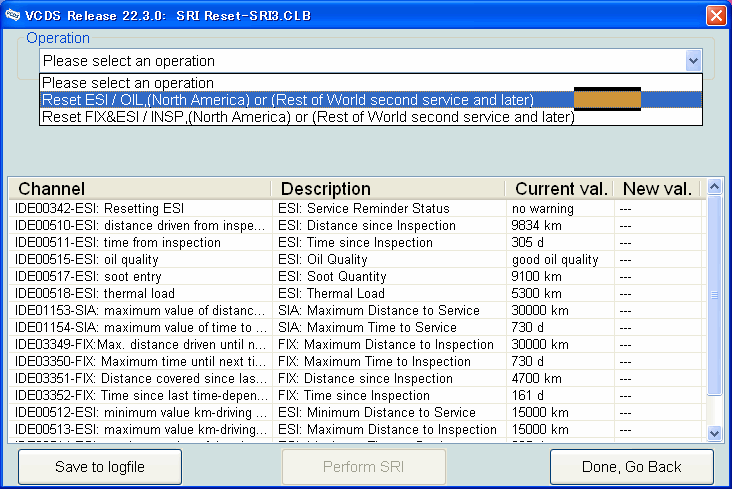
Task: Click the Perform SRI button
Action: (364, 467)
